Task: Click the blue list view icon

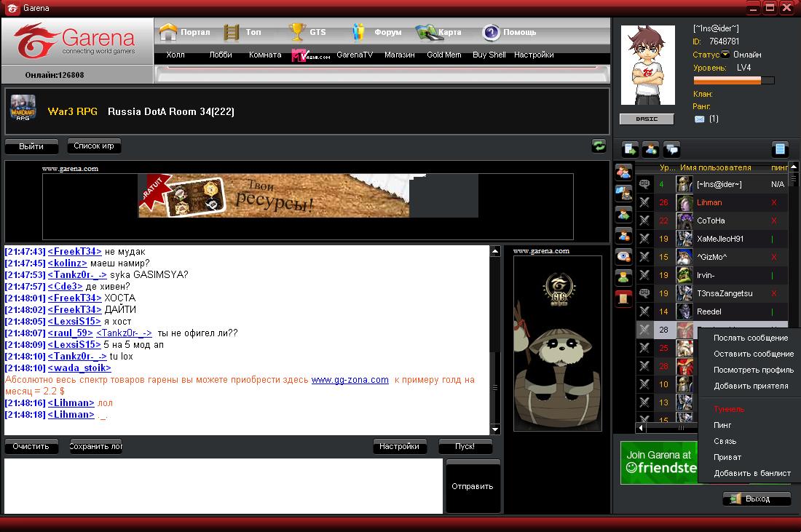Action: [x=780, y=149]
